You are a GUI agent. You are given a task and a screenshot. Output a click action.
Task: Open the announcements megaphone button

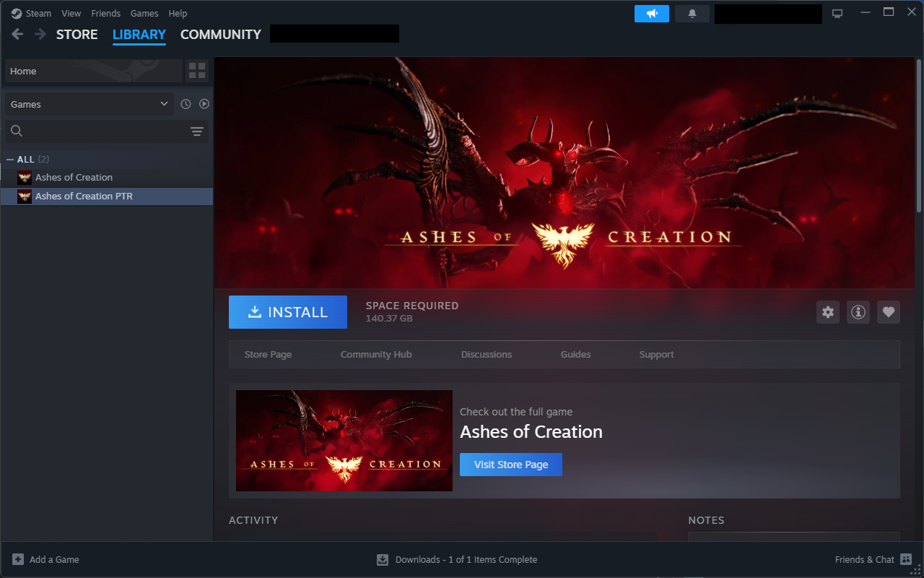pyautogui.click(x=652, y=14)
